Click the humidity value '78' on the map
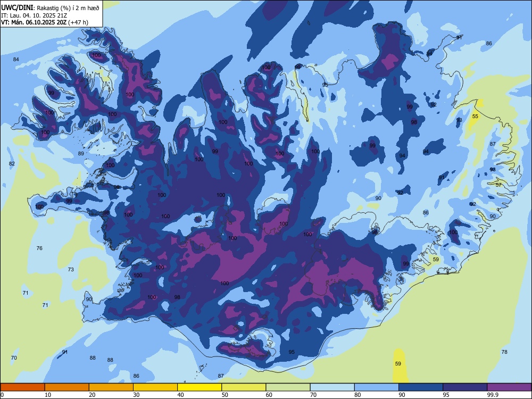Image resolution: width=532 pixels, height=399 pixels. tap(504, 352)
